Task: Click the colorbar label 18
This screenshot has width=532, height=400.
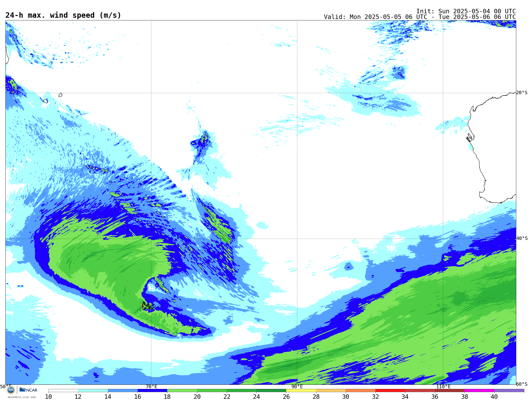Action: pos(167,397)
